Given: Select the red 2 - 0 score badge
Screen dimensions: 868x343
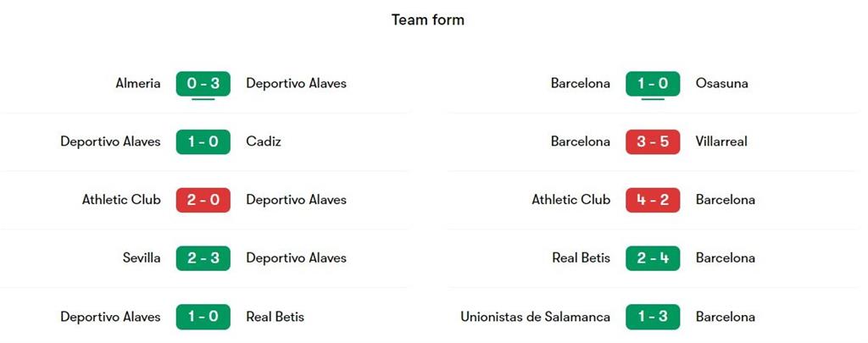Looking at the screenshot, I should 203,200.
